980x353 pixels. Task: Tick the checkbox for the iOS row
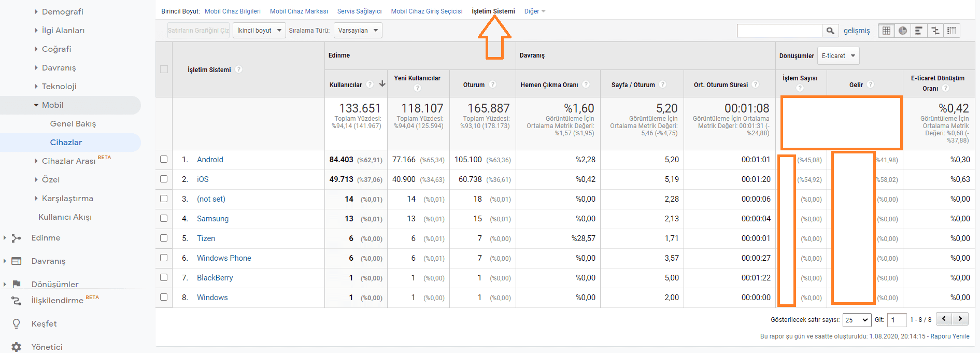(164, 179)
